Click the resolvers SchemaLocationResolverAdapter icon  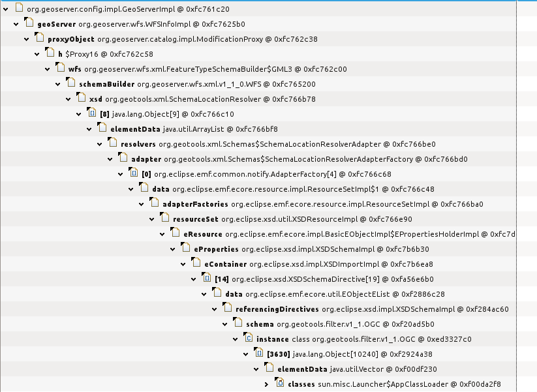tap(113, 143)
